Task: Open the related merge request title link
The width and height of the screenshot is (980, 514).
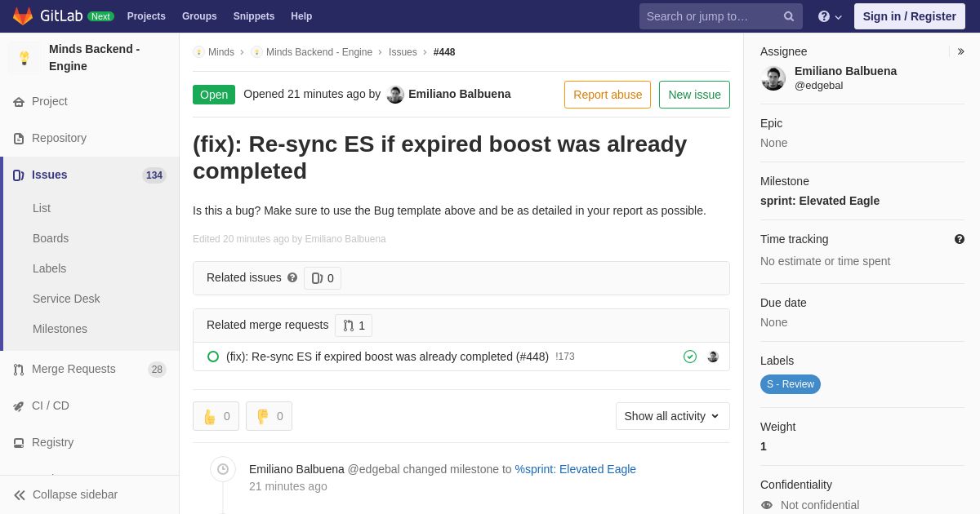Action: pyautogui.click(x=387, y=357)
